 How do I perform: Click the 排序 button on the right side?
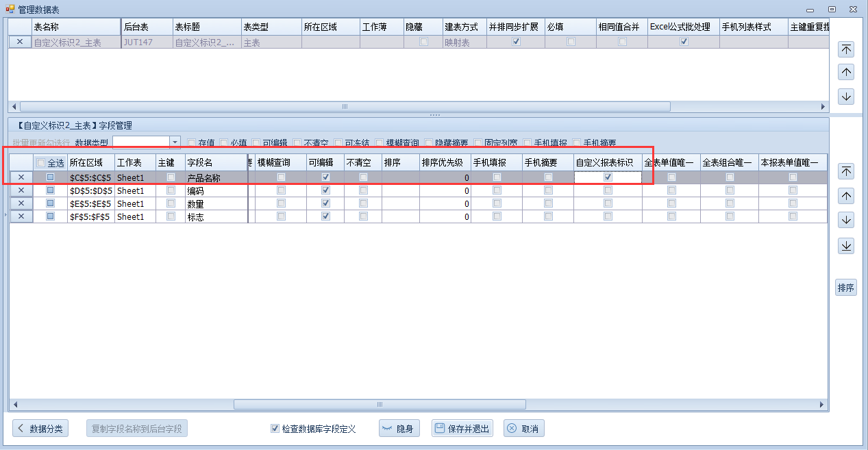click(846, 288)
